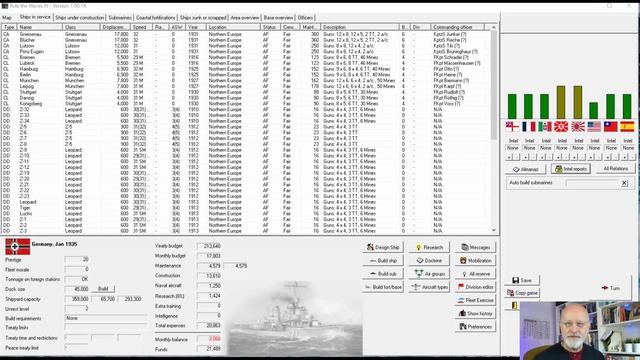The width and height of the screenshot is (640, 360).
Task: Click the Auto build submarines field
Action: (x=593, y=183)
